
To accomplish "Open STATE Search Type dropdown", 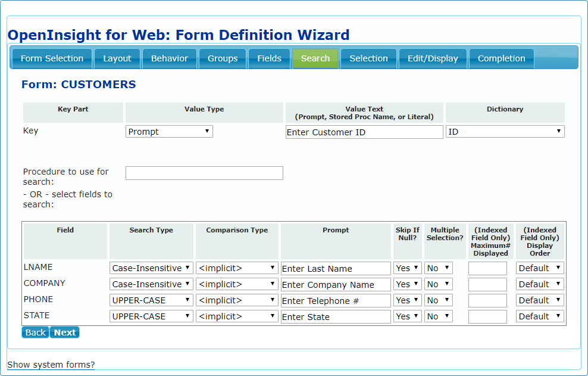I will [151, 316].
